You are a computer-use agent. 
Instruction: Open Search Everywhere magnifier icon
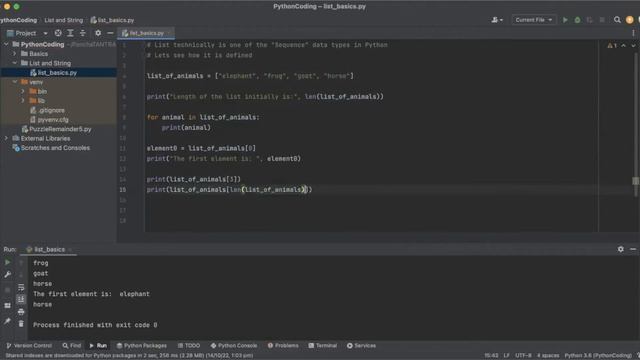617,20
